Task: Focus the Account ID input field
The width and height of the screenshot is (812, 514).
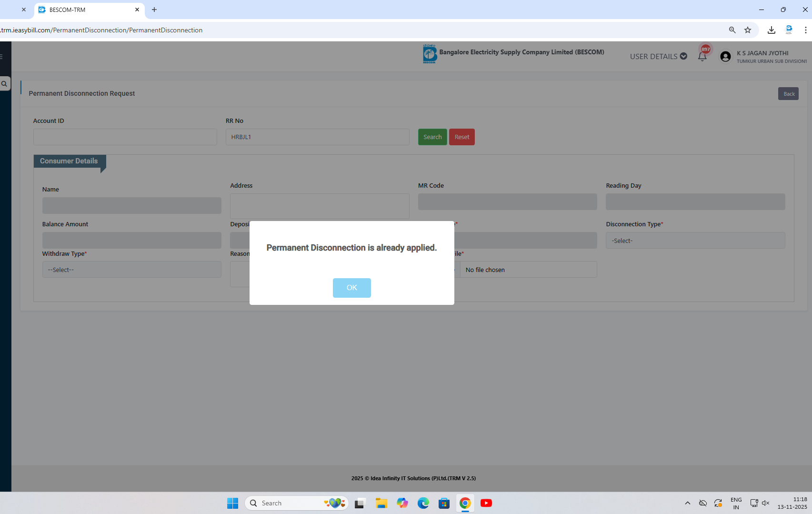Action: (125, 137)
